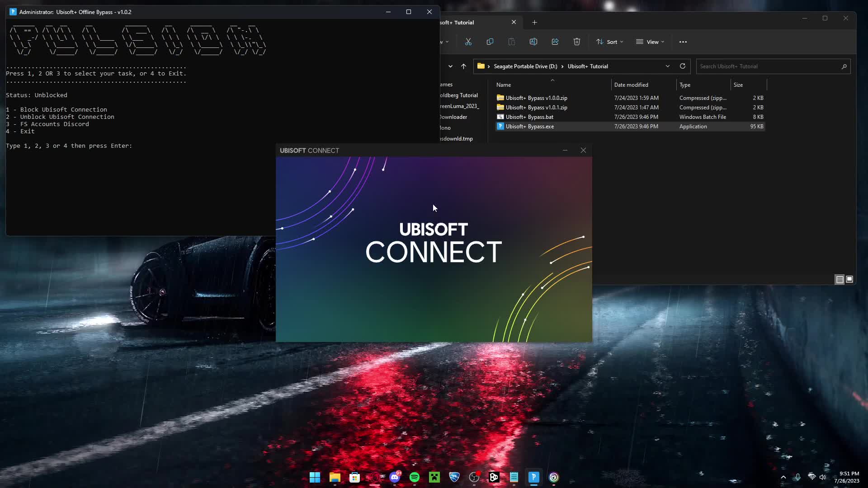Image resolution: width=868 pixels, height=488 pixels.
Task: Click the Cut scissors icon in Explorer toolbar
Action: point(468,42)
